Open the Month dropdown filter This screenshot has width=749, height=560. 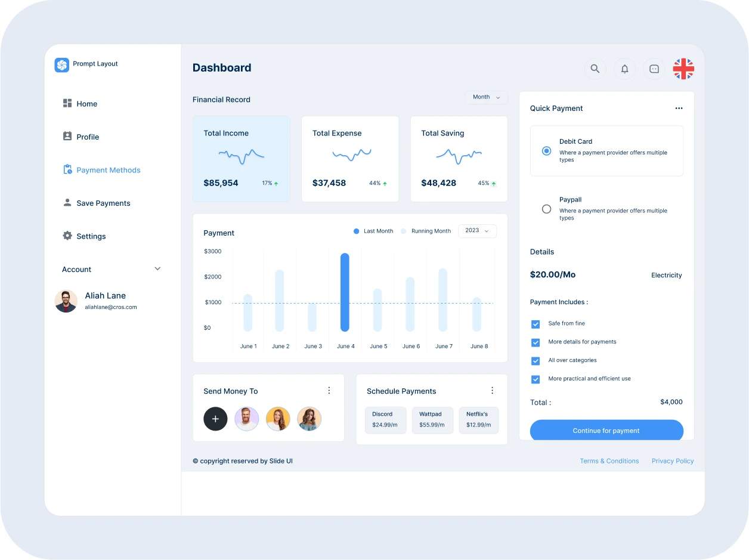click(486, 97)
